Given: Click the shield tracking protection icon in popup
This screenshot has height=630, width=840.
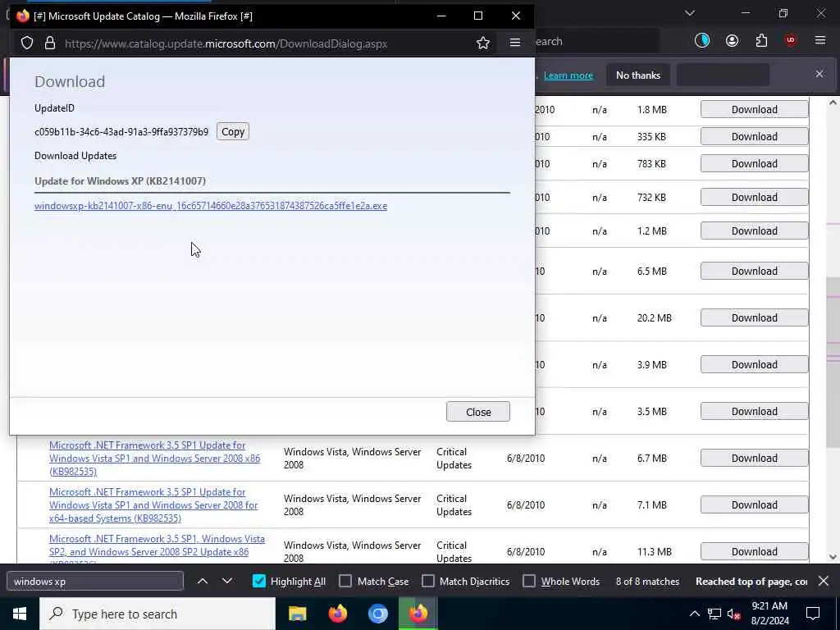Looking at the screenshot, I should [x=27, y=43].
